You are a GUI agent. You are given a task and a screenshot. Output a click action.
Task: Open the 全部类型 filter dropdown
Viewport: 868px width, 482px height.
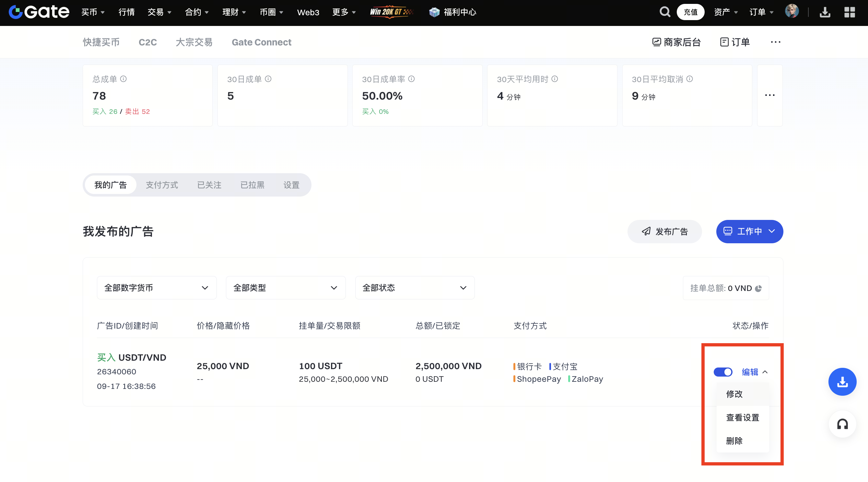pyautogui.click(x=286, y=288)
